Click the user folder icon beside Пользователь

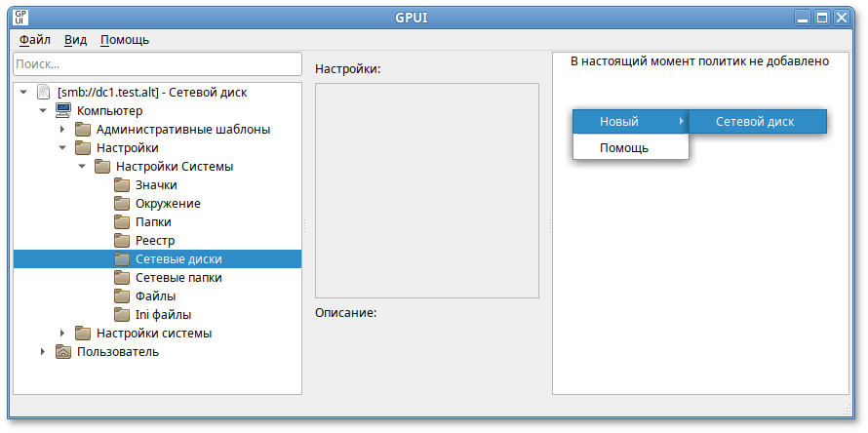tap(63, 352)
